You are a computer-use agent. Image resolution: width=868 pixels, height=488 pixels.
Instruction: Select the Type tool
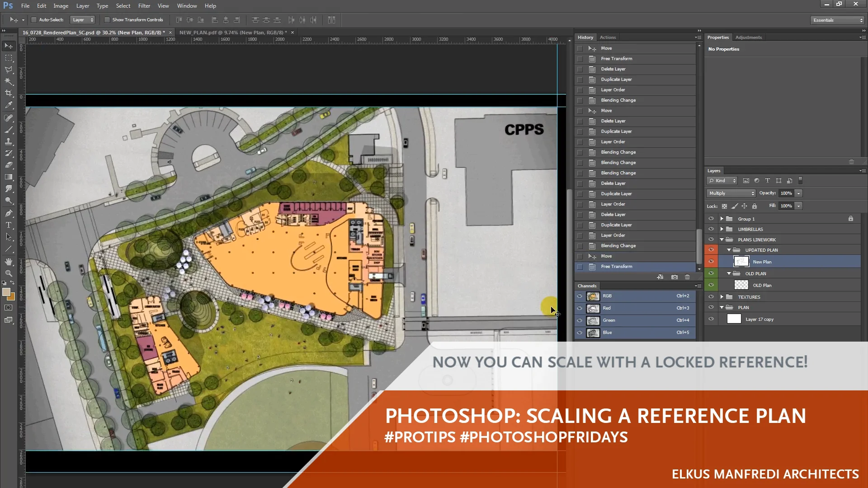pos(9,225)
